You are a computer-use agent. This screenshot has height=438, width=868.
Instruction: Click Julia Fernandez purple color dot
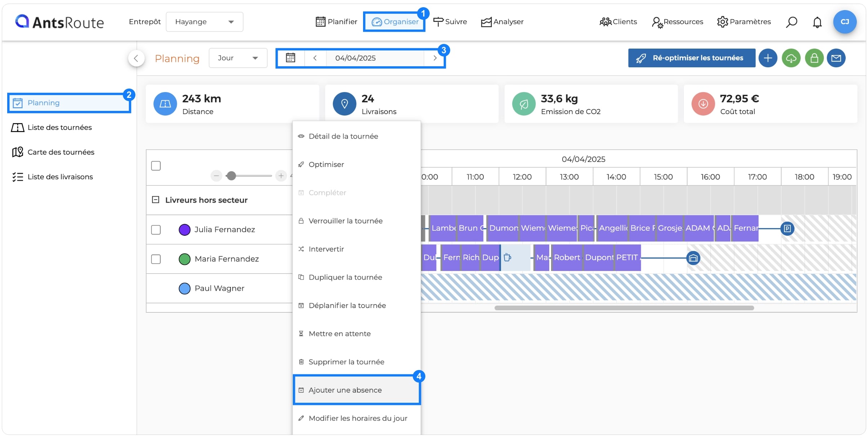(x=184, y=230)
